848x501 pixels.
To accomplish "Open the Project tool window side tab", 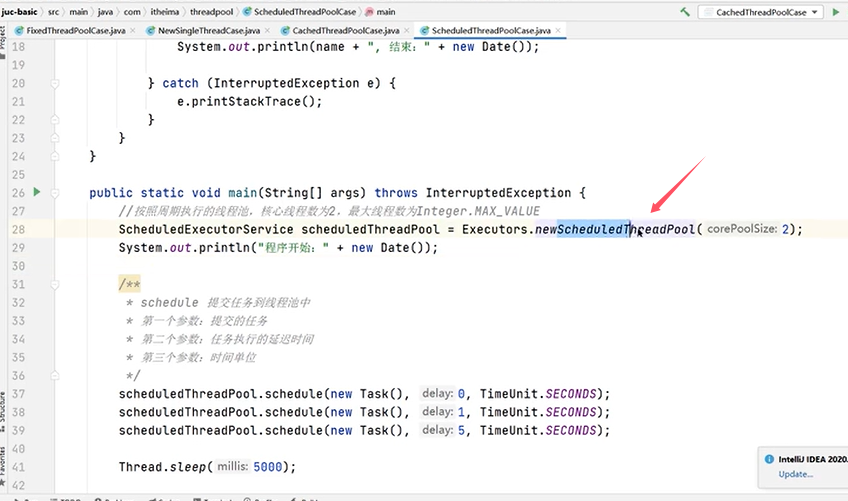I will [3, 42].
